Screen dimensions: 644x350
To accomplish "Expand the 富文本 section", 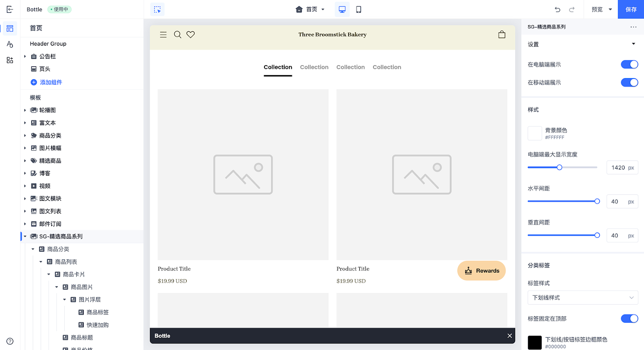I will coord(25,123).
